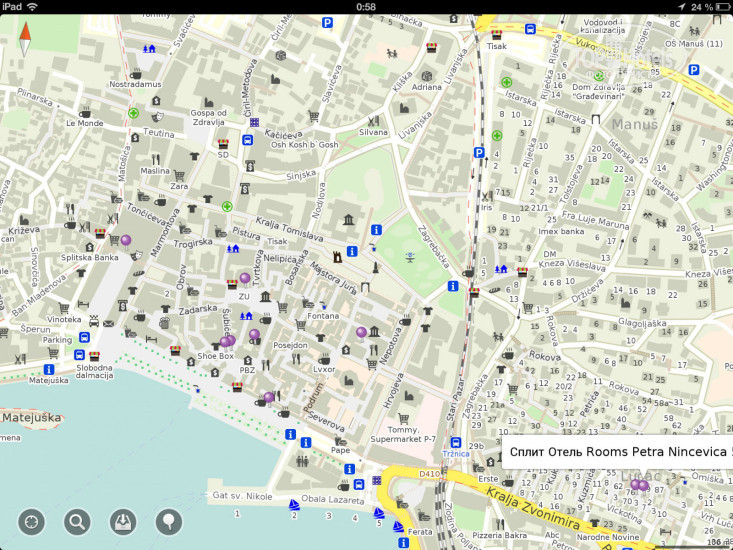Center map on my location
733x550 pixels.
click(x=31, y=521)
